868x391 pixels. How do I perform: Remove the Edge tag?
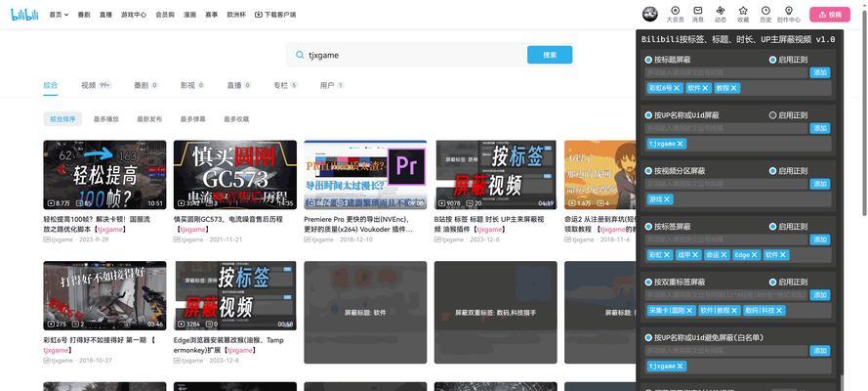pos(754,255)
